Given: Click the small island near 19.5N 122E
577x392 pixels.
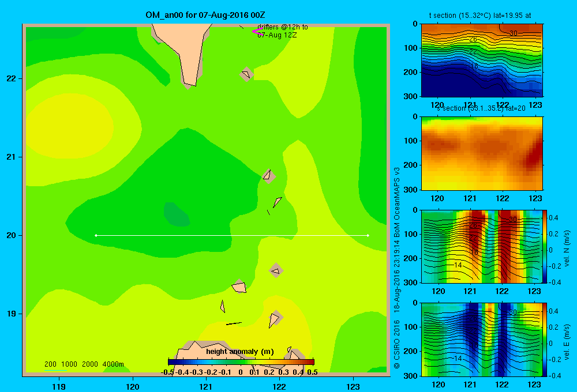Looking at the screenshot, I should point(276,271).
